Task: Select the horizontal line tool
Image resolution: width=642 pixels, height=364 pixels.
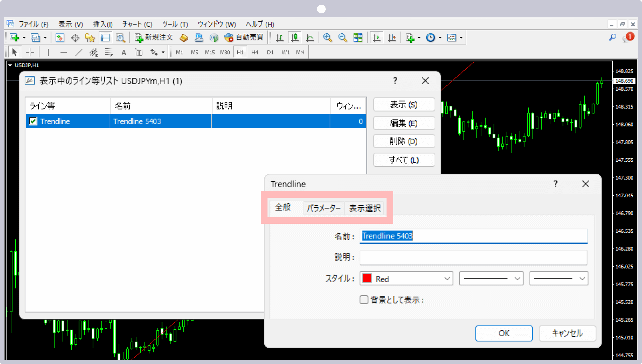Action: [x=64, y=52]
